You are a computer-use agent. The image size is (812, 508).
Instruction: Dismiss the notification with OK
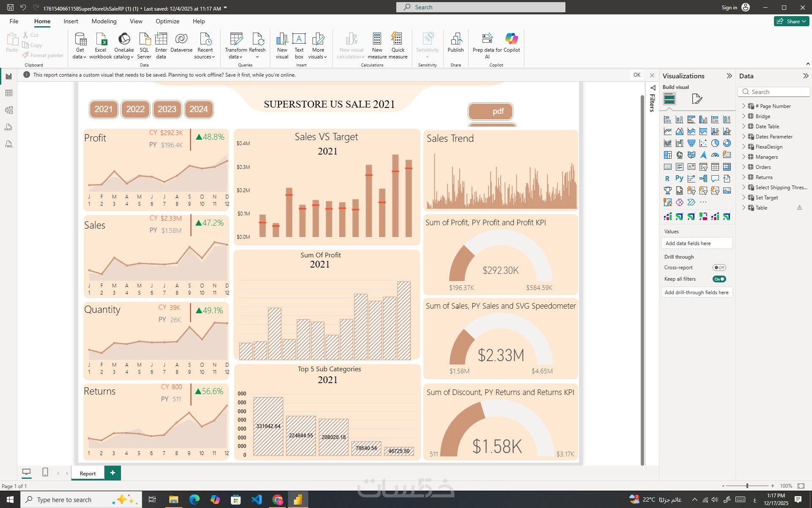tap(636, 75)
